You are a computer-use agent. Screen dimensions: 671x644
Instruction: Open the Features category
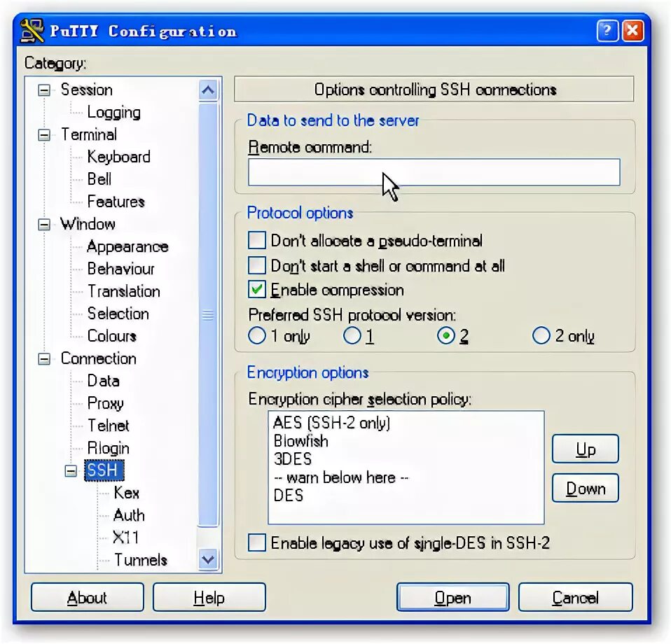(116, 202)
